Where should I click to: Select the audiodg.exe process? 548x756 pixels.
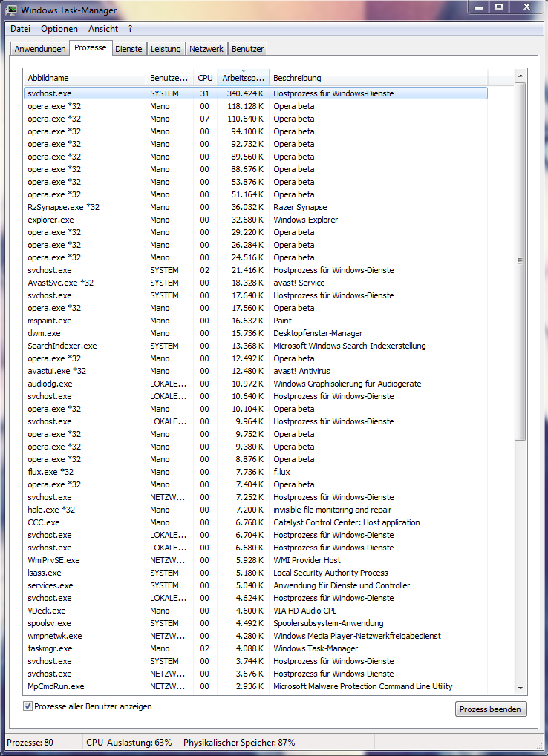[255, 384]
